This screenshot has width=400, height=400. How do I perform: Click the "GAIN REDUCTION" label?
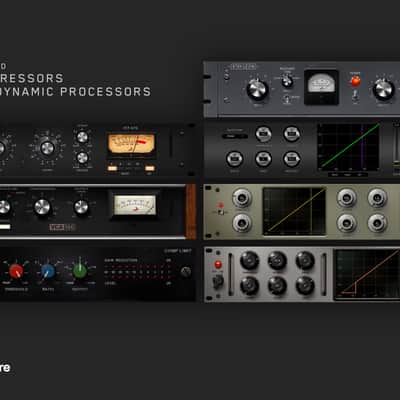[x=121, y=260]
